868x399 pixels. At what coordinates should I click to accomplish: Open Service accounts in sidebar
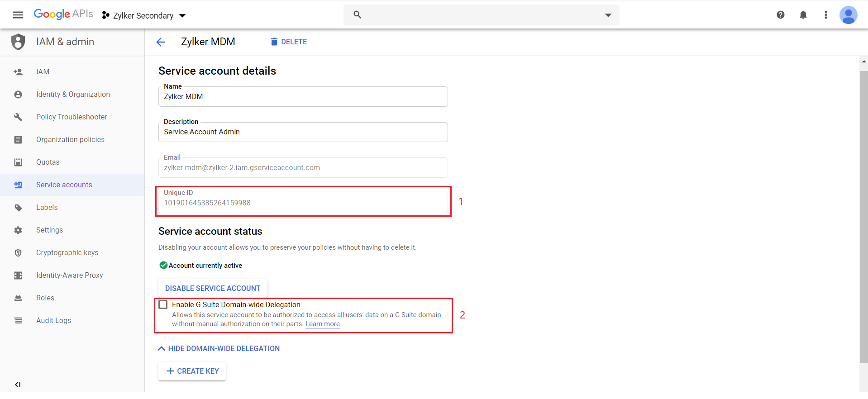[64, 185]
